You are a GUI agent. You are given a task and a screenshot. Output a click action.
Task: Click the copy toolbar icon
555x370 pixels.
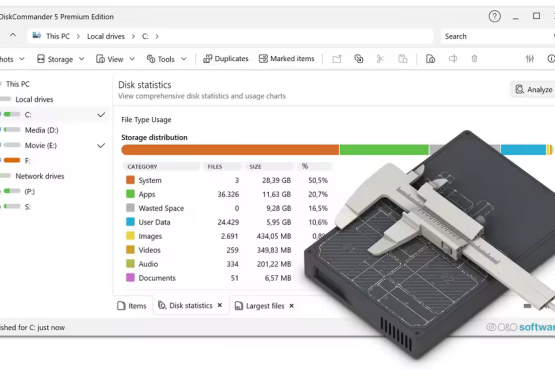pyautogui.click(x=359, y=59)
